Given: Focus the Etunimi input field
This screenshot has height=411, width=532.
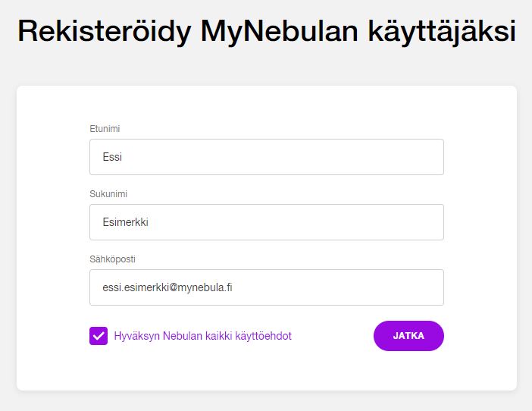Looking at the screenshot, I should [x=267, y=157].
